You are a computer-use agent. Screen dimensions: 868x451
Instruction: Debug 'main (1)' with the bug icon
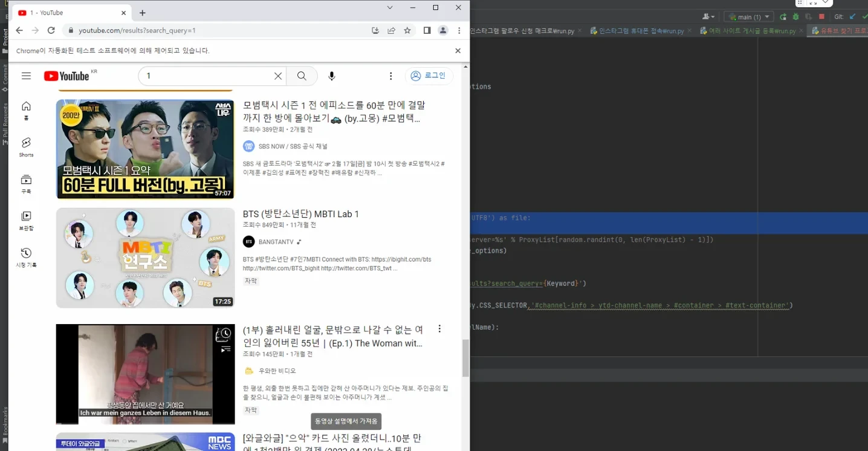tap(796, 17)
